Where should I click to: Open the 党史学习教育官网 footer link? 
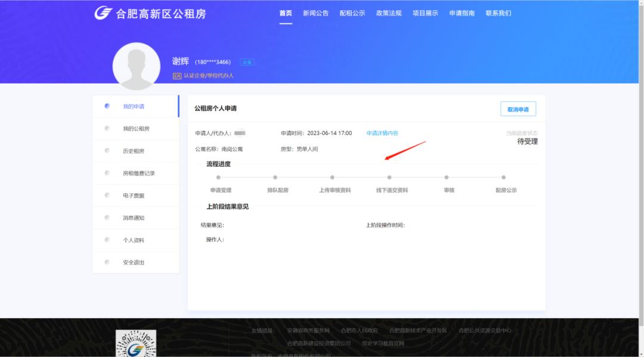click(x=384, y=344)
